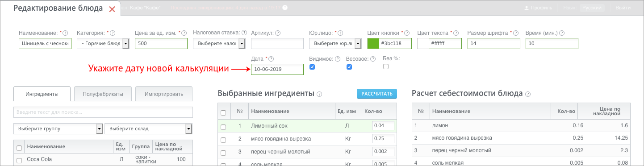Viewport: 644px width, 166px height.
Task: Switch to Ингредиенты tab
Action: click(42, 94)
